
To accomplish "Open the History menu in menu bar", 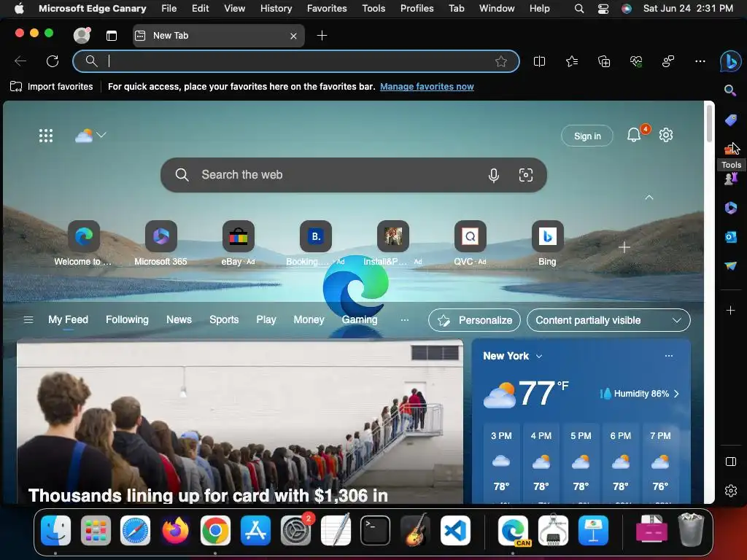I will pyautogui.click(x=276, y=8).
